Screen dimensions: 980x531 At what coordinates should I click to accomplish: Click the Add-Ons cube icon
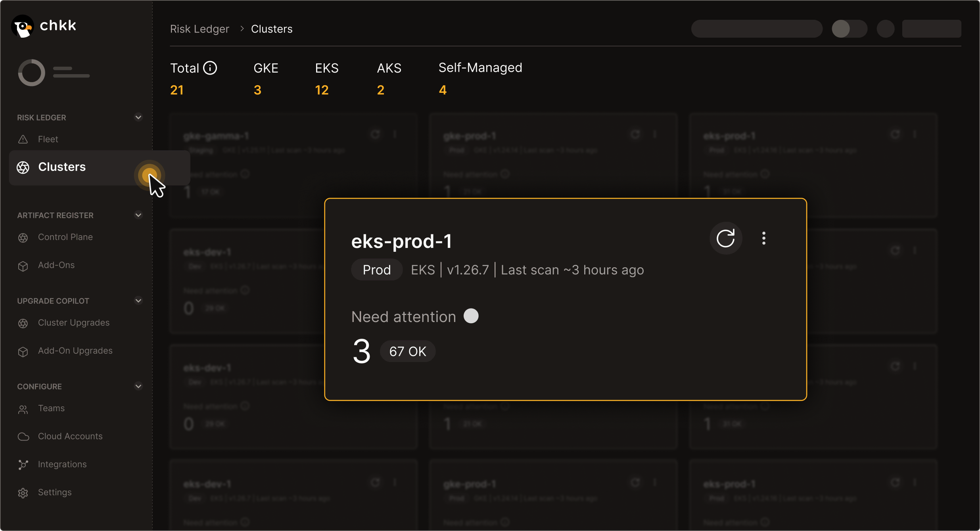(23, 266)
